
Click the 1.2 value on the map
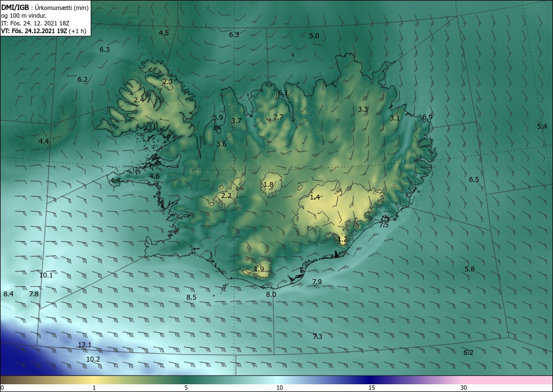click(342, 239)
